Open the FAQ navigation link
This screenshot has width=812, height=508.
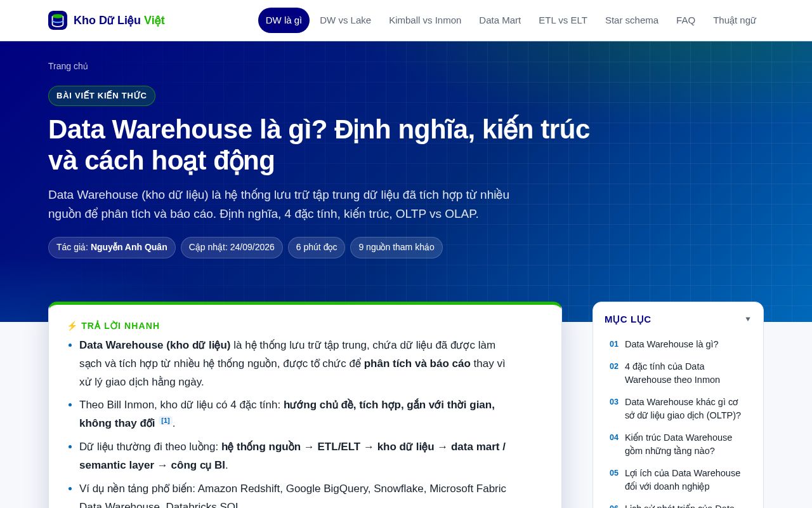point(686,20)
